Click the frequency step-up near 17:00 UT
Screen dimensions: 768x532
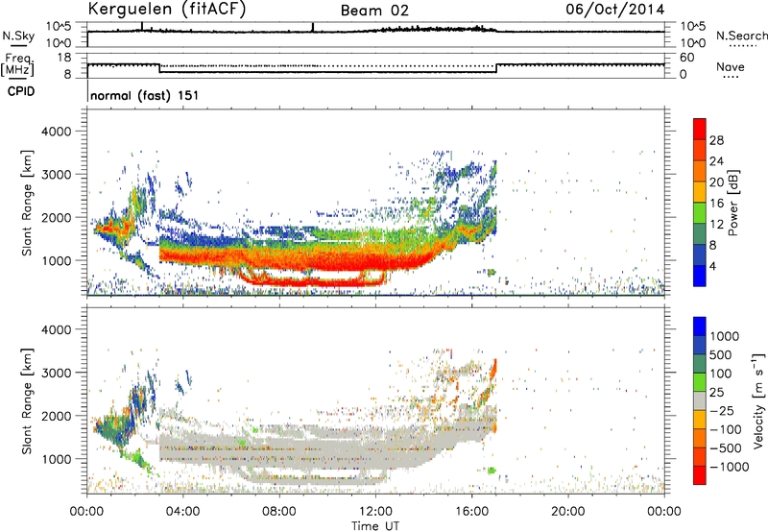coord(496,68)
